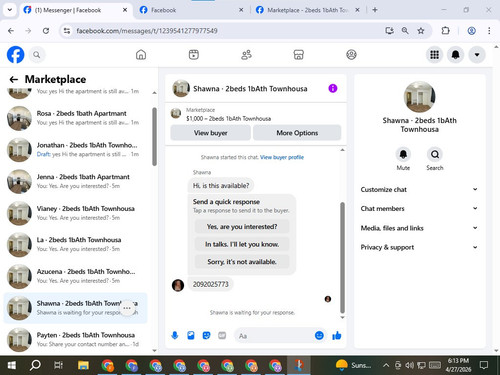This screenshot has width=500, height=375.
Task: Click the emoji smiley icon in message field
Action: pos(319,335)
